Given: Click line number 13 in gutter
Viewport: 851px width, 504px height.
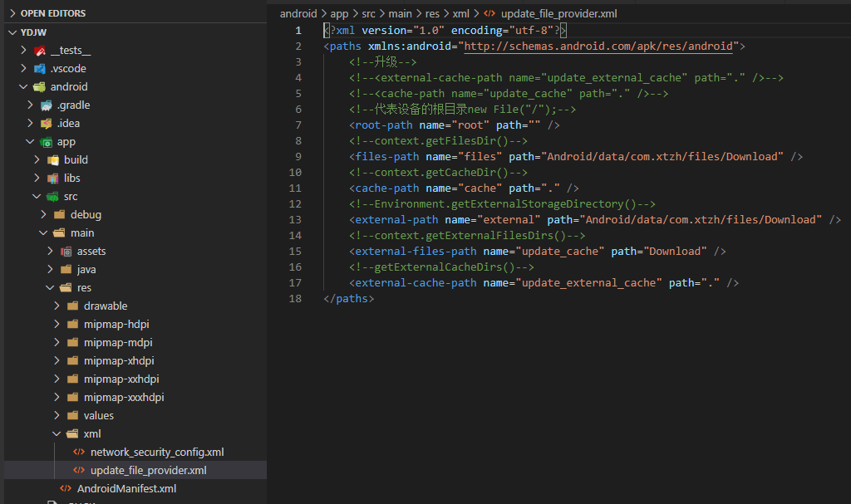Looking at the screenshot, I should tap(295, 220).
